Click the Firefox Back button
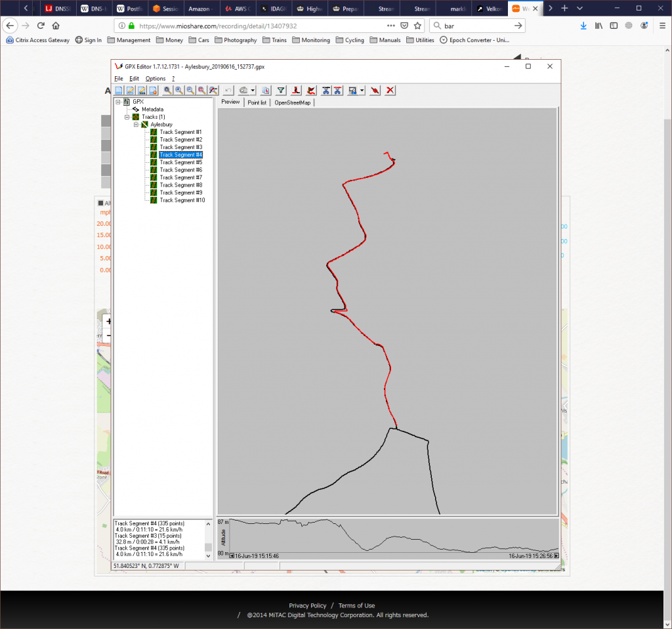The width and height of the screenshot is (672, 629). pyautogui.click(x=10, y=26)
